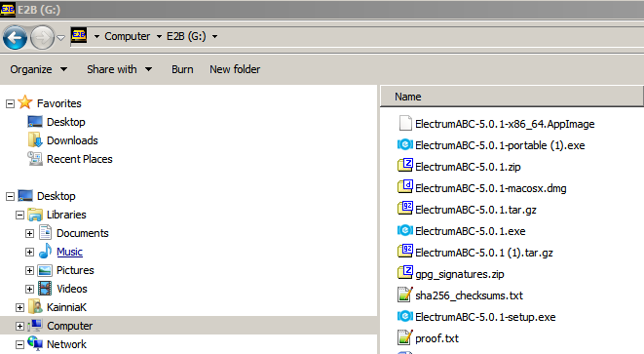
Task: Collapse the Desktop tree node
Action: pos(11,197)
